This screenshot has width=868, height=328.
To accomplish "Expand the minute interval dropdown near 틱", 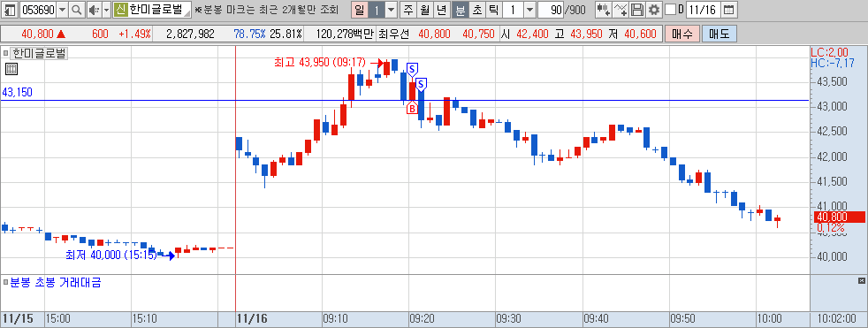I will coord(529,10).
